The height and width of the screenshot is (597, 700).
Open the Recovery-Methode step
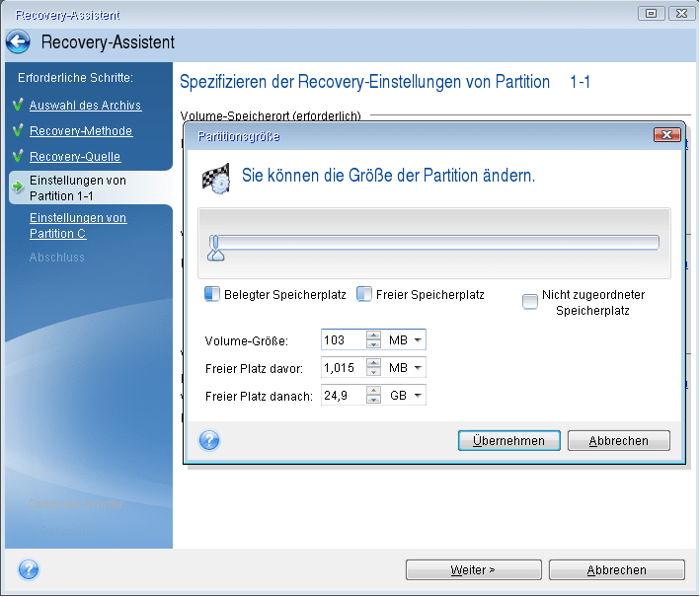(80, 131)
